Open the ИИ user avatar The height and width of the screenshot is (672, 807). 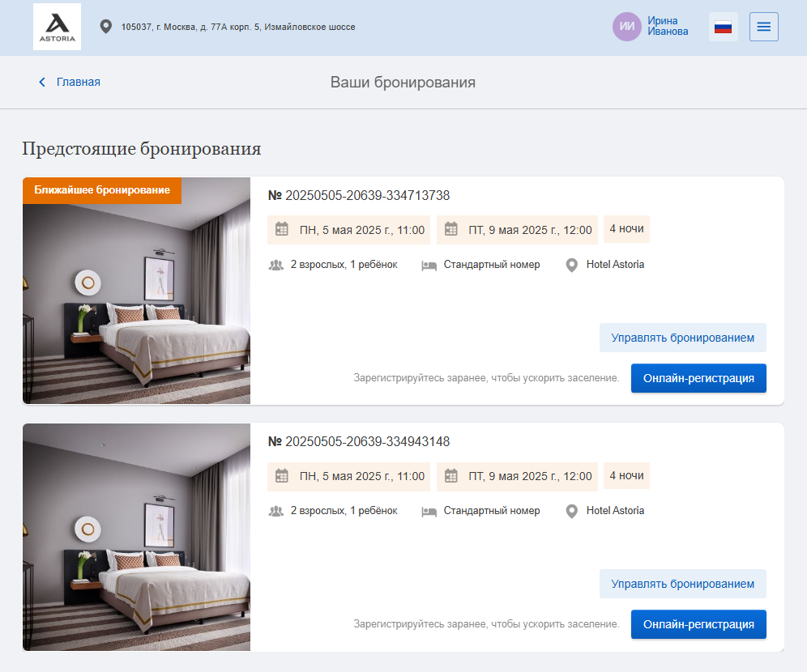[626, 27]
